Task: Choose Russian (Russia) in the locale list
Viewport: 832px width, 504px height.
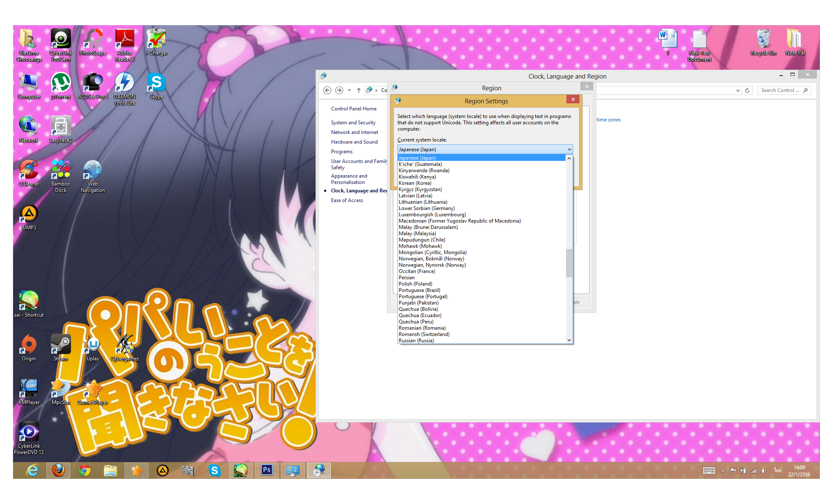Action: point(416,341)
